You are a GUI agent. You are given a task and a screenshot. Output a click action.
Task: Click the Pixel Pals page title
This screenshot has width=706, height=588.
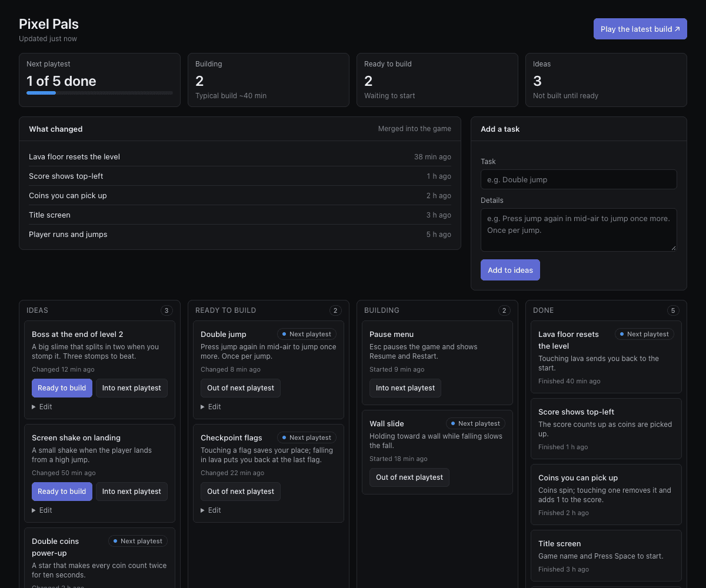[49, 24]
